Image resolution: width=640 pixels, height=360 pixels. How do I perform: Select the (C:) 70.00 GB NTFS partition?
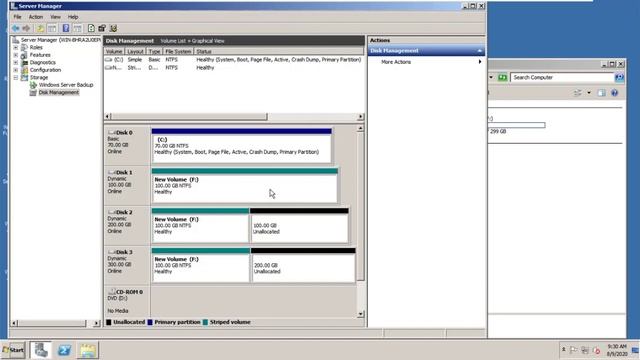[x=242, y=146]
